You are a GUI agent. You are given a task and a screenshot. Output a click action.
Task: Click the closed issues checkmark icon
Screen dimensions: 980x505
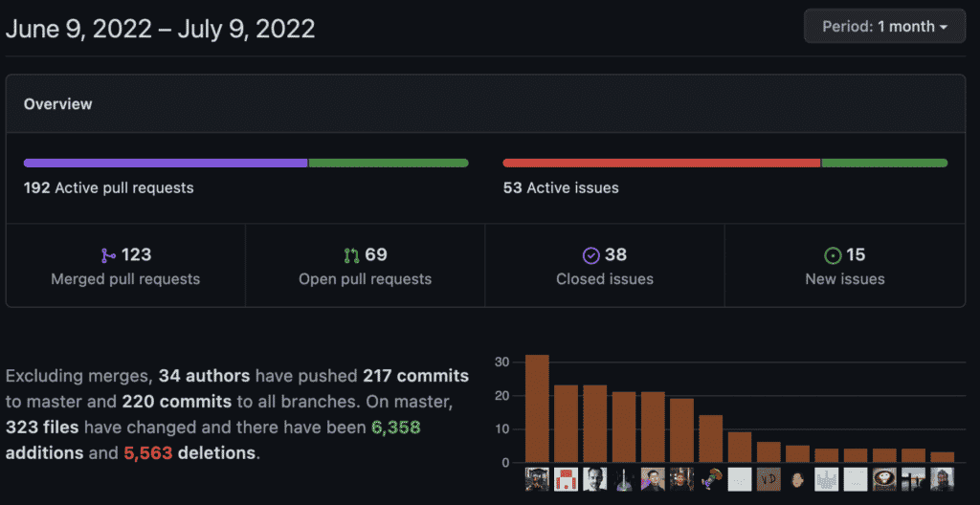tap(590, 255)
